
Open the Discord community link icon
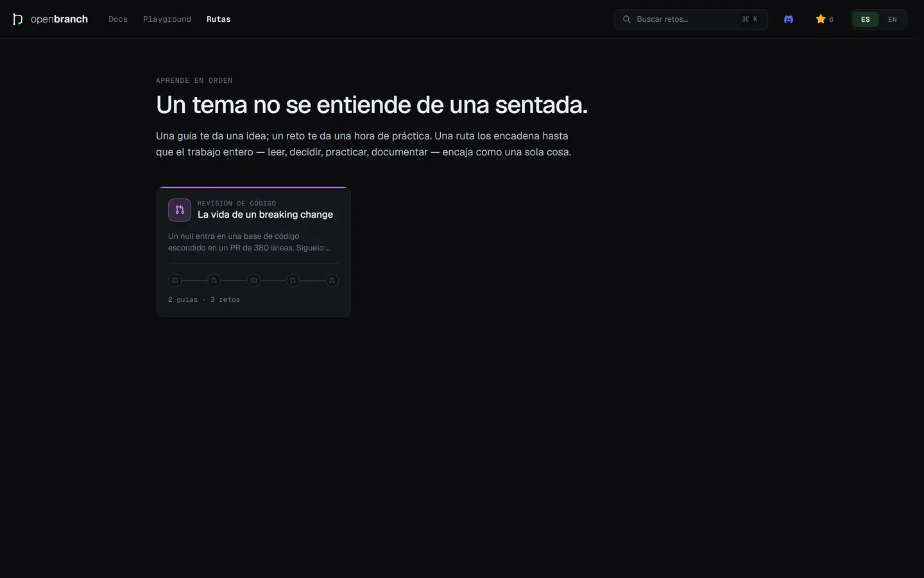(x=789, y=19)
